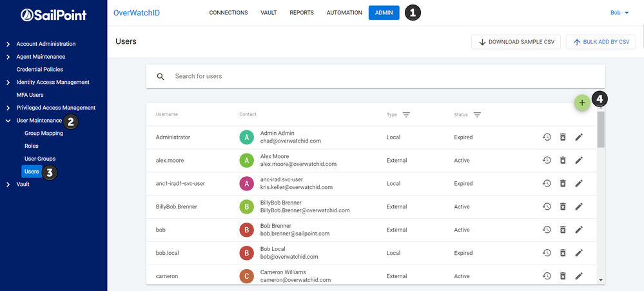Expand the Agent Maintenance section
Screen dimensions: 644x291
point(8,57)
